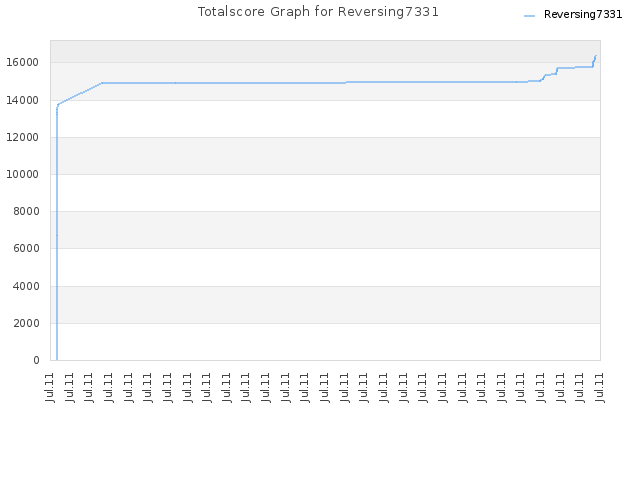Click the blue legend line marker
The height and width of the screenshot is (480, 640).
(x=529, y=16)
